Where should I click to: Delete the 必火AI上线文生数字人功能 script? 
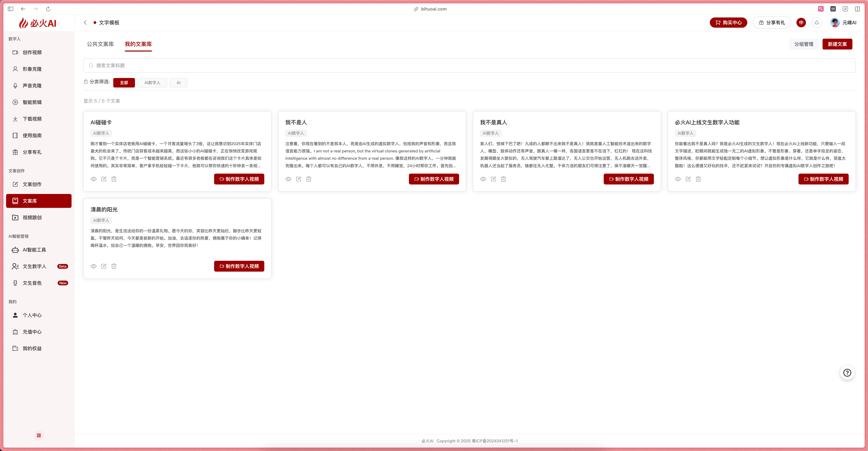(698, 179)
